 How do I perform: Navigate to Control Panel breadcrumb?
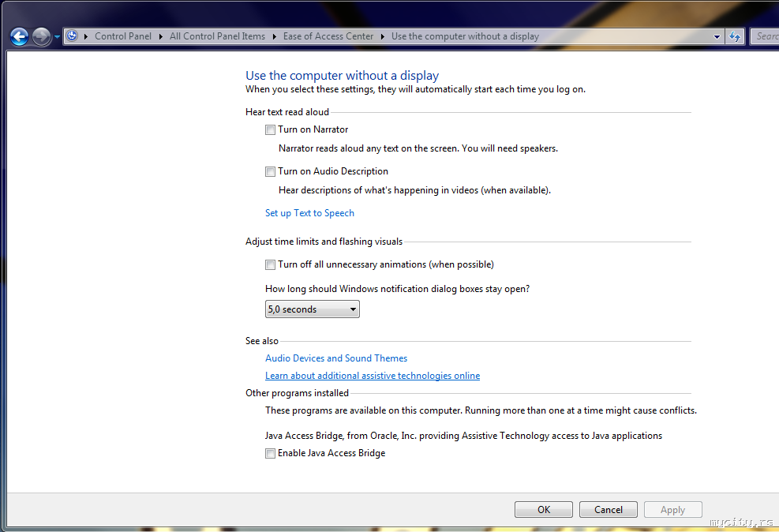123,36
